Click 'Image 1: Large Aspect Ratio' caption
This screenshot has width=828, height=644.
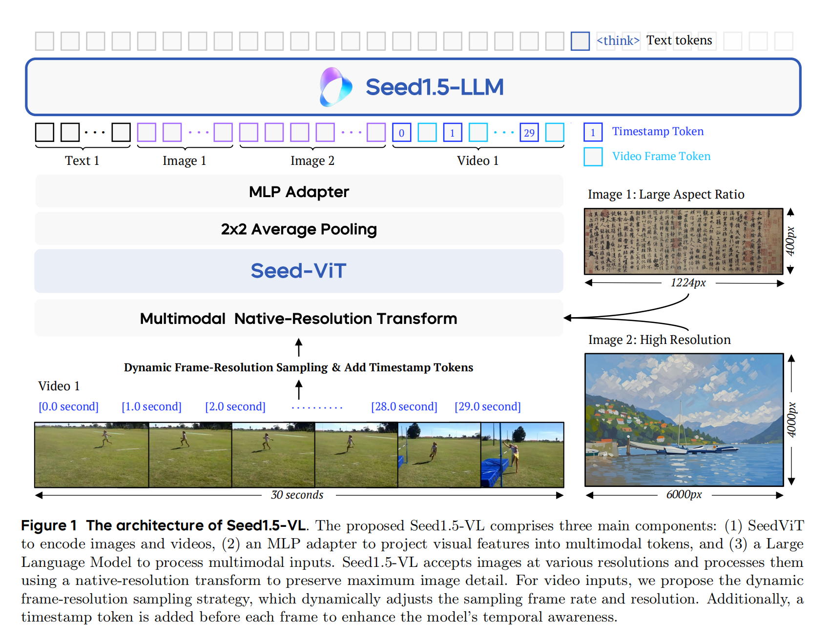point(666,195)
